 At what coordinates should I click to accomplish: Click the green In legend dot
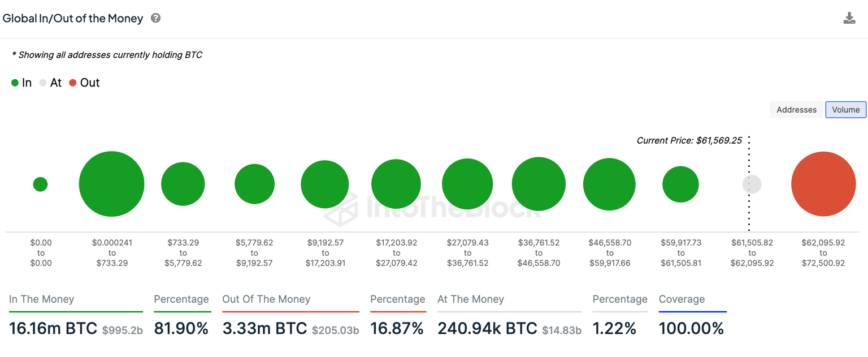[15, 83]
